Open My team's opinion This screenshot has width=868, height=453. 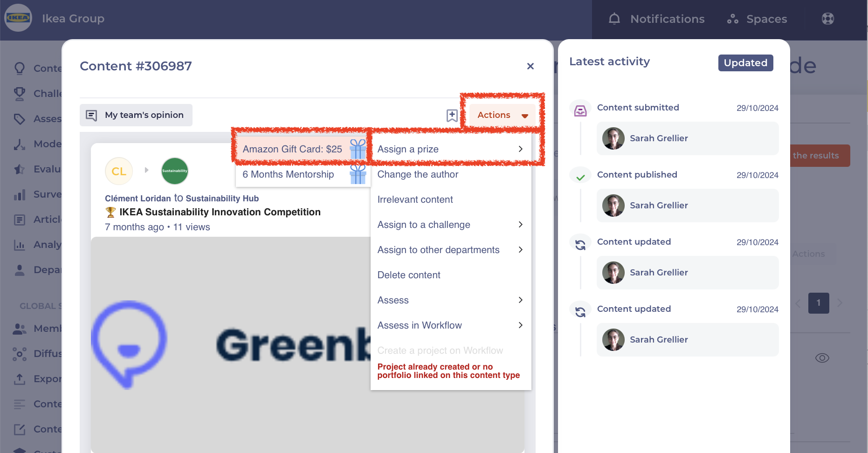[136, 115]
